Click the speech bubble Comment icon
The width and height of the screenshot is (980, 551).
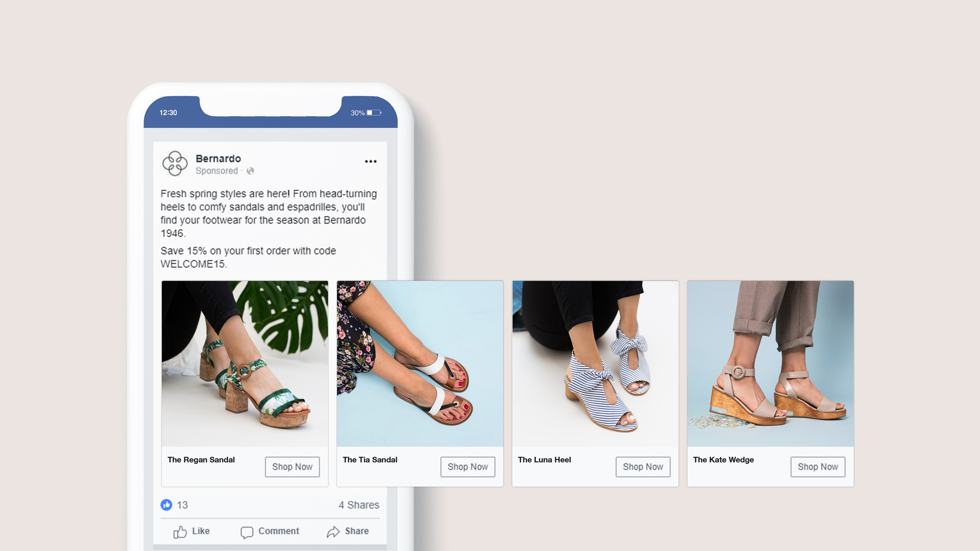pyautogui.click(x=247, y=532)
